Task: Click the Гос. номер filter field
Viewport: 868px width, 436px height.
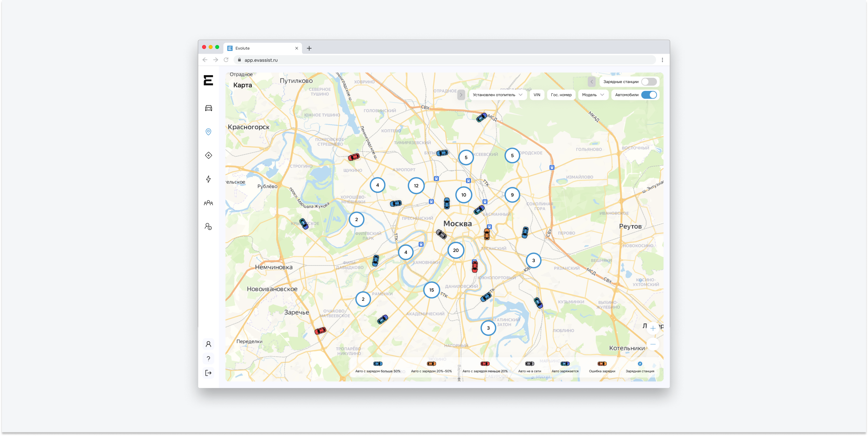Action: 561,95
